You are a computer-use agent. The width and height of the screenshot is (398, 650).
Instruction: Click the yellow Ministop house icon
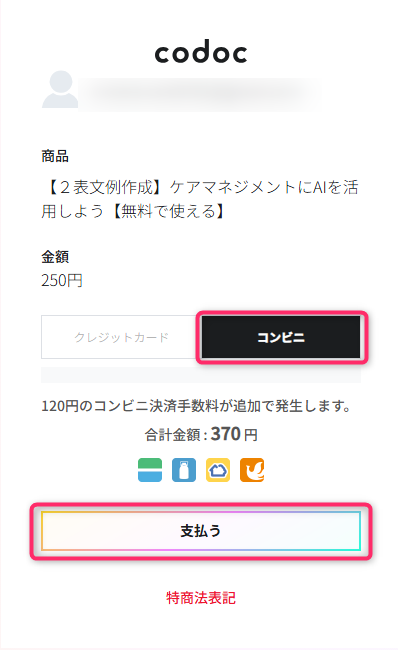[x=218, y=470]
